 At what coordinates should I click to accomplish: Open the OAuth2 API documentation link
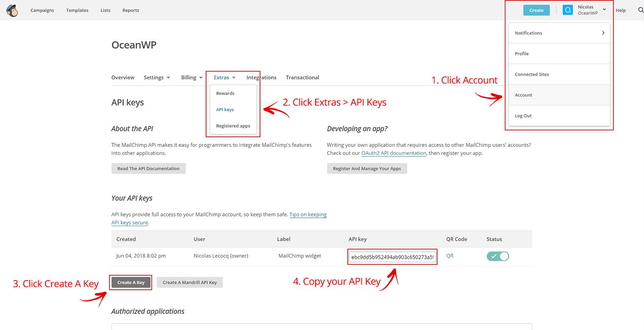tap(394, 153)
